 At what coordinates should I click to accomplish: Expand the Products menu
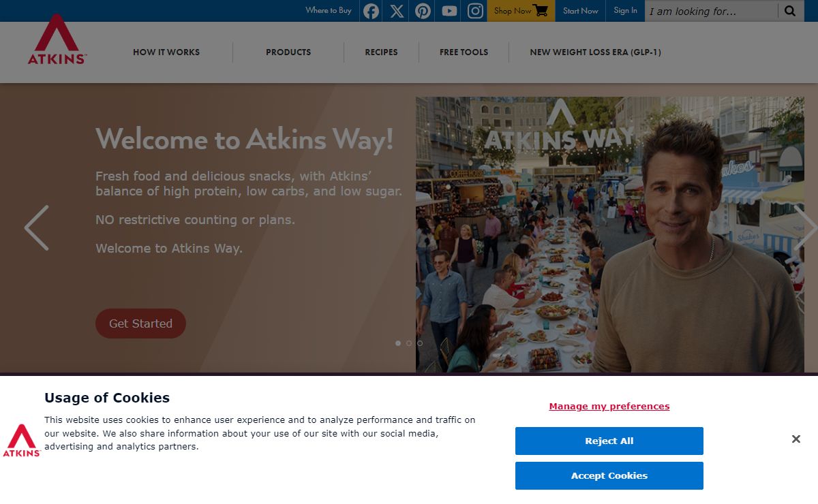(288, 52)
